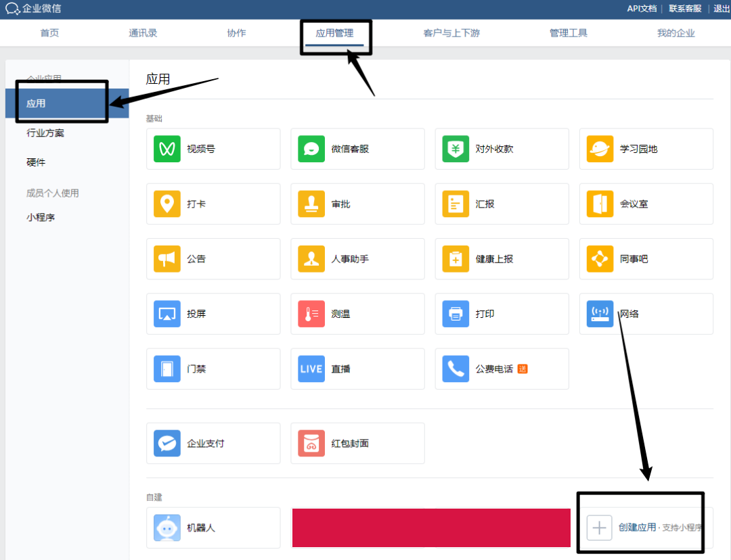731x560 pixels.
Task: Open the 人事助手 person icon
Action: pyautogui.click(x=311, y=258)
